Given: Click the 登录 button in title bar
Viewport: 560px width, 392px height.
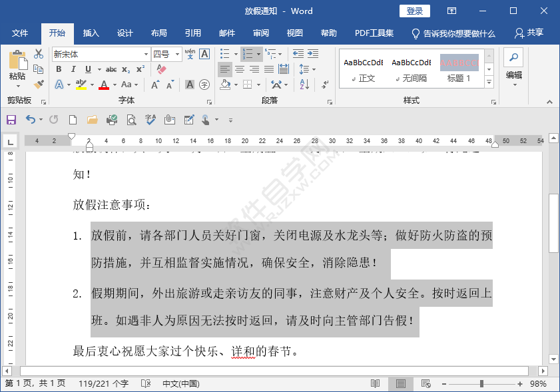Looking at the screenshot, I should [x=416, y=11].
